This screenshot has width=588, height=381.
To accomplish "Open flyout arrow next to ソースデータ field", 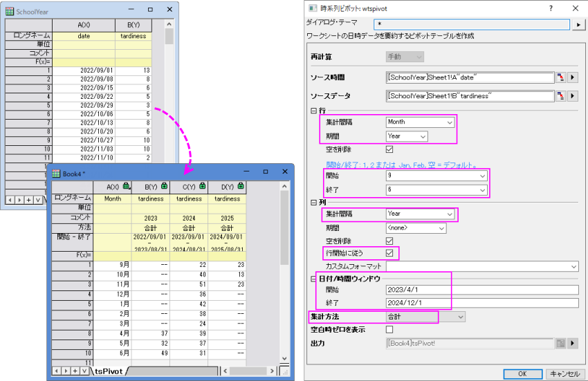I will coord(572,96).
